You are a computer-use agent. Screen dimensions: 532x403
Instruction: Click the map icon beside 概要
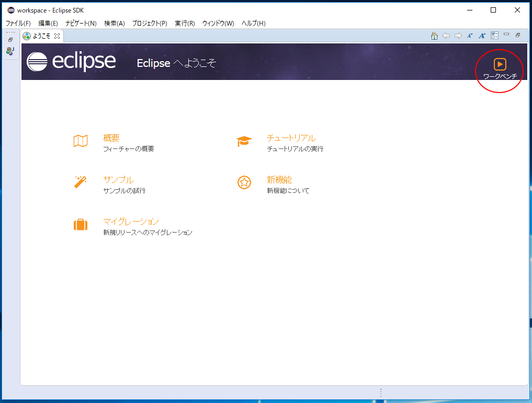point(81,141)
